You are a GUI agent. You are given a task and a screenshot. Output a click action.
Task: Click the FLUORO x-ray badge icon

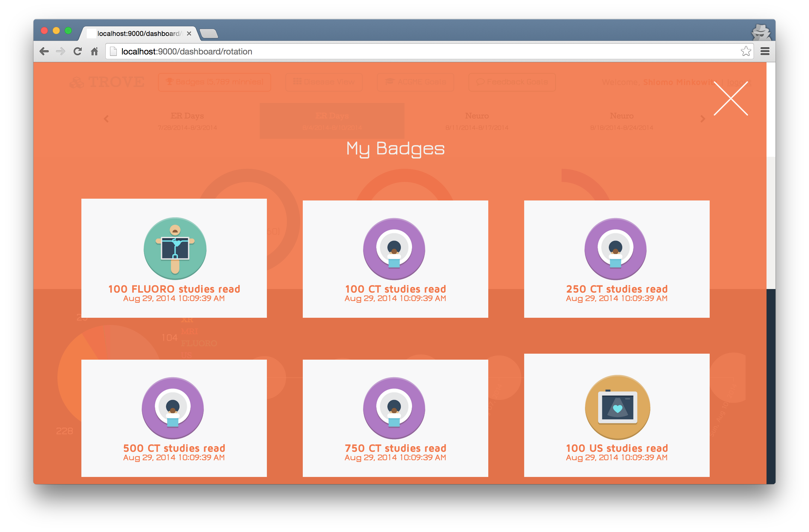point(175,248)
